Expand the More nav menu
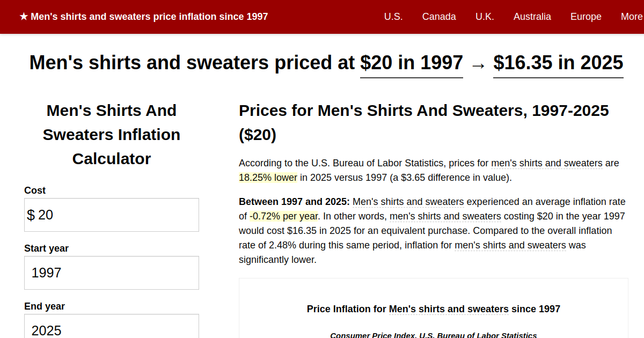Viewport: 644px width, 338px height. [x=632, y=17]
